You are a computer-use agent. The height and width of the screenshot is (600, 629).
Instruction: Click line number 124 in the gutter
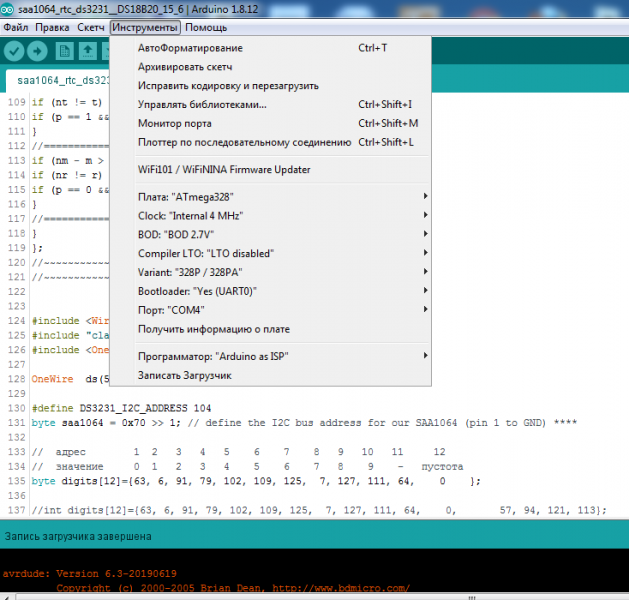click(x=16, y=321)
